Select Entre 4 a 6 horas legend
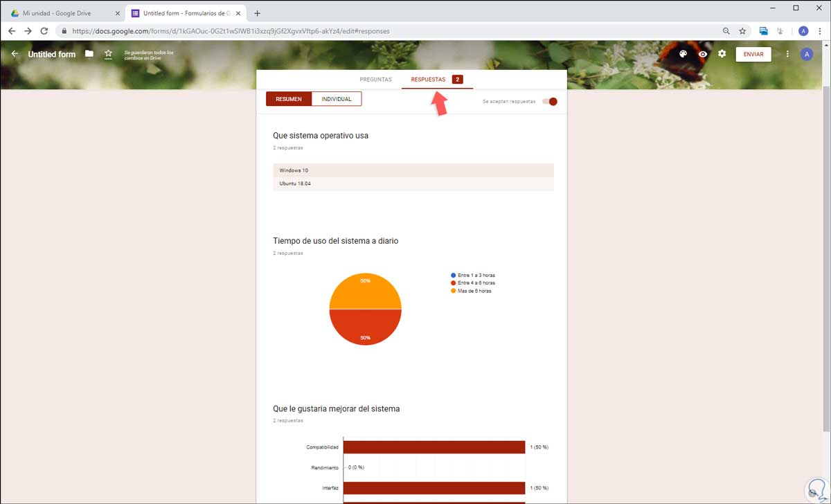The height and width of the screenshot is (504, 831). (473, 283)
